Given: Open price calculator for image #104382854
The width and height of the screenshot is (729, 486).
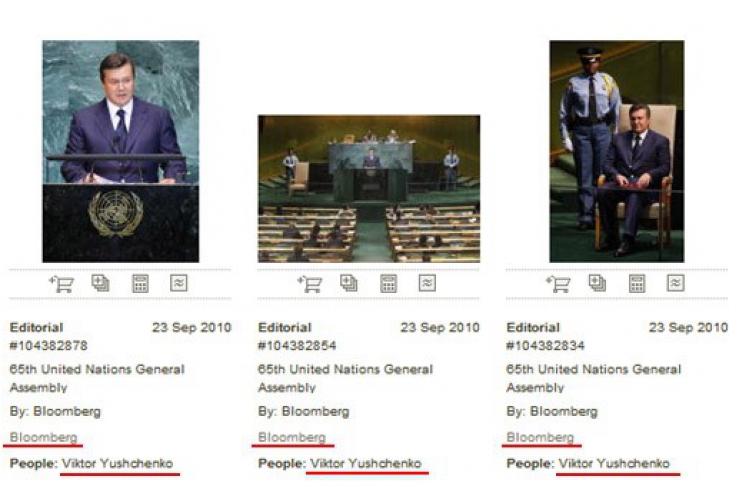Looking at the screenshot, I should point(388,283).
